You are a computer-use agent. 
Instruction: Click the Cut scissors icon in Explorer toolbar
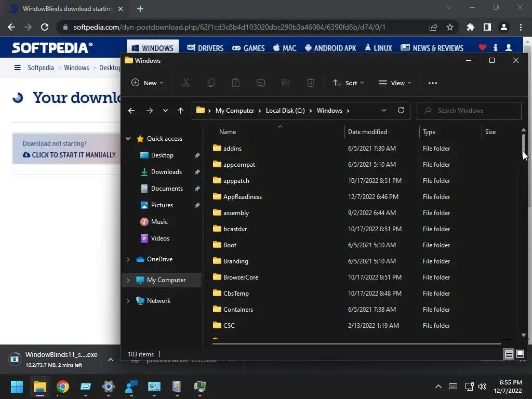click(x=185, y=83)
